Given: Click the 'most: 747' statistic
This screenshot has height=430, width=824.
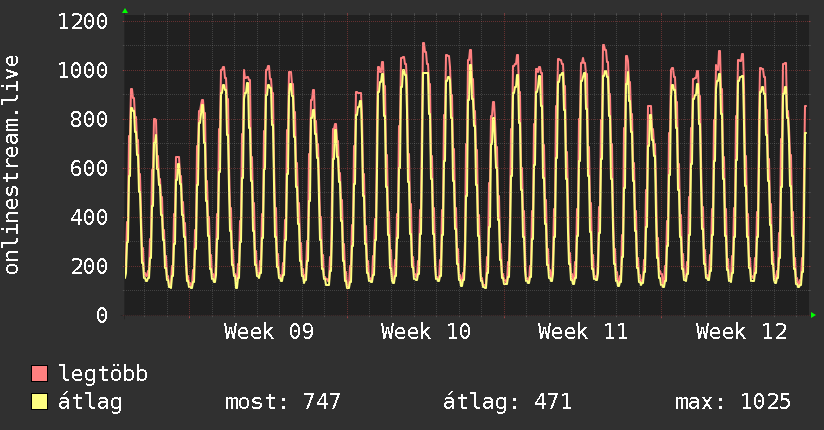Looking at the screenshot, I should (x=284, y=402).
